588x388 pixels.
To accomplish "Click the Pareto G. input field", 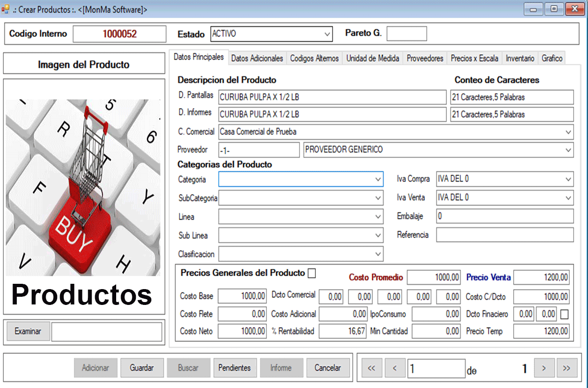I will [407, 34].
